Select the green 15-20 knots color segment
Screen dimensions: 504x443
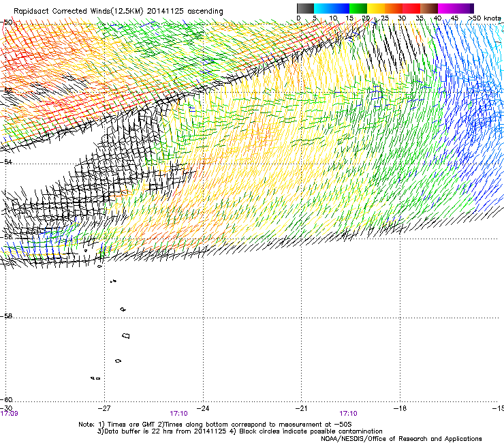coord(358,8)
